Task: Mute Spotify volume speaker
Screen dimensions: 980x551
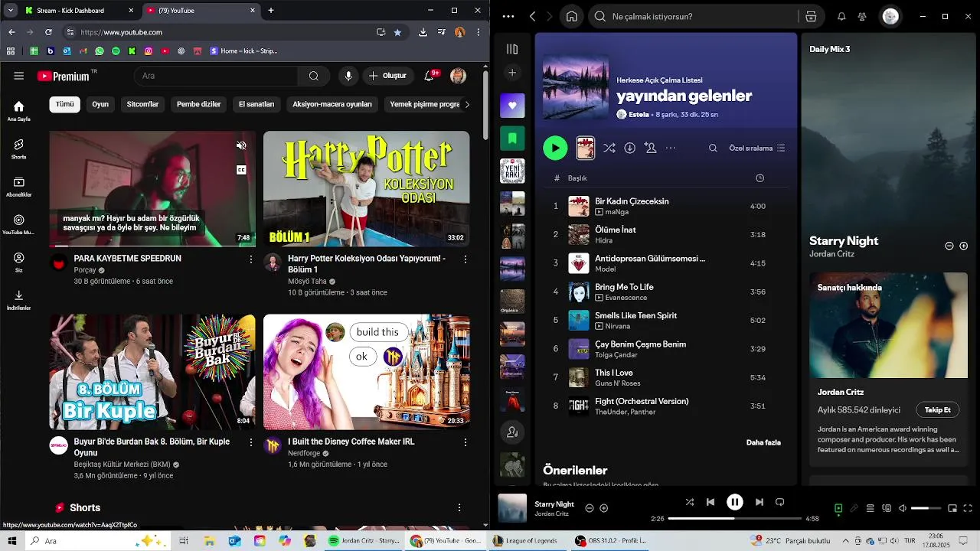Action: click(902, 508)
